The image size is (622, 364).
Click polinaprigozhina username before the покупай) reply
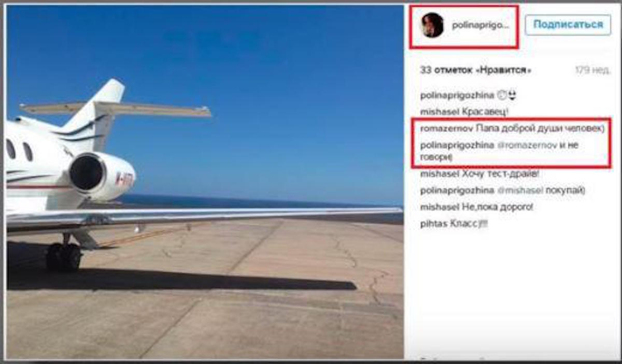(x=457, y=191)
